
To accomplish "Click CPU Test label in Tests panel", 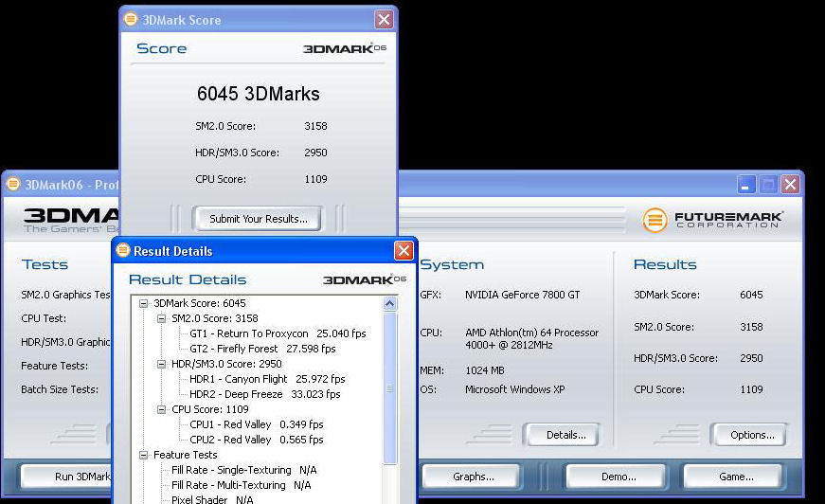I will (44, 319).
